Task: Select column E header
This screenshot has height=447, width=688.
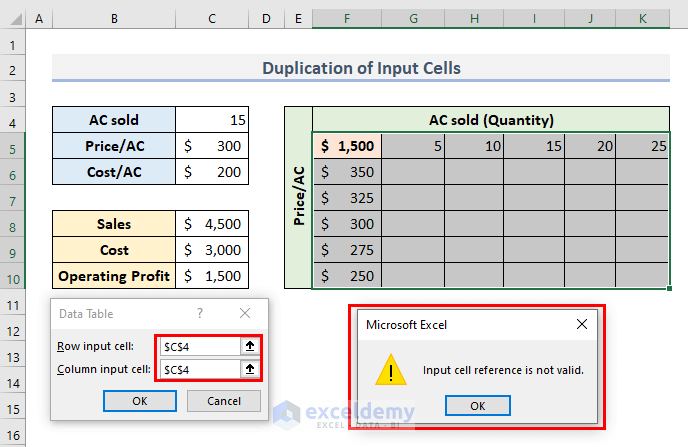Action: pyautogui.click(x=298, y=19)
